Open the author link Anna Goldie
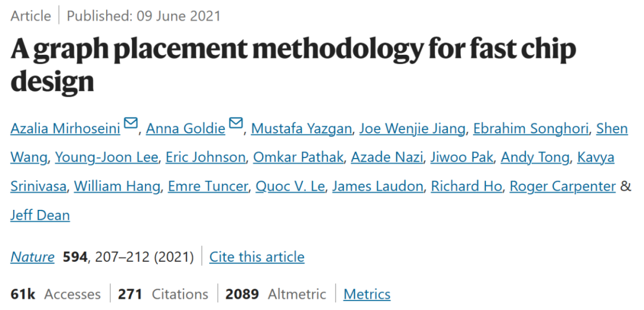Image resolution: width=644 pixels, height=310 pixels. [x=185, y=129]
